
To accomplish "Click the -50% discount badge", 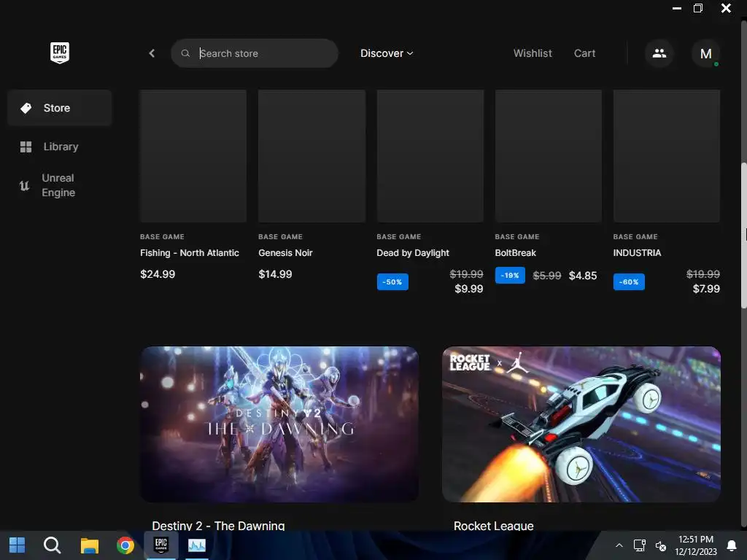I will 392,282.
